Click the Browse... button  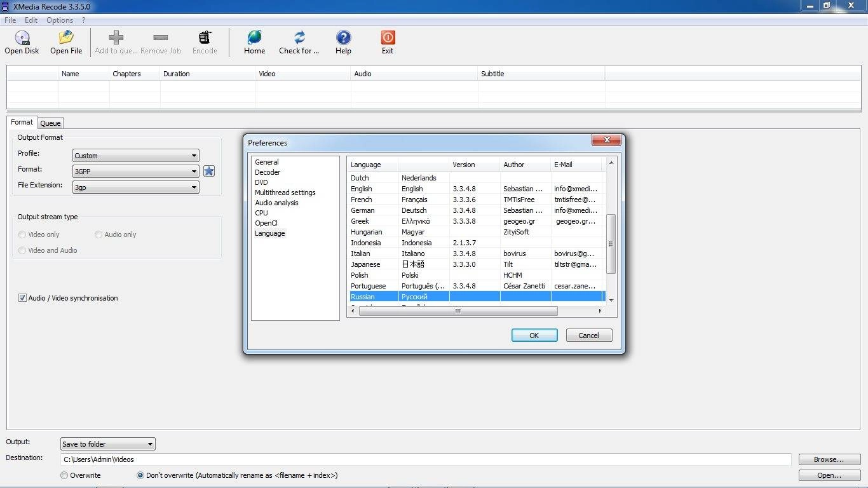click(829, 459)
